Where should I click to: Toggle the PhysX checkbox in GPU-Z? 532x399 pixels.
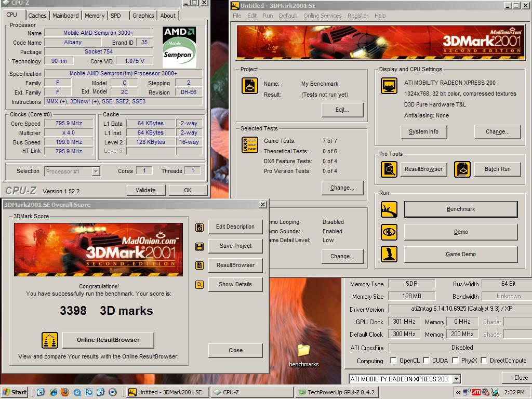coord(455,361)
